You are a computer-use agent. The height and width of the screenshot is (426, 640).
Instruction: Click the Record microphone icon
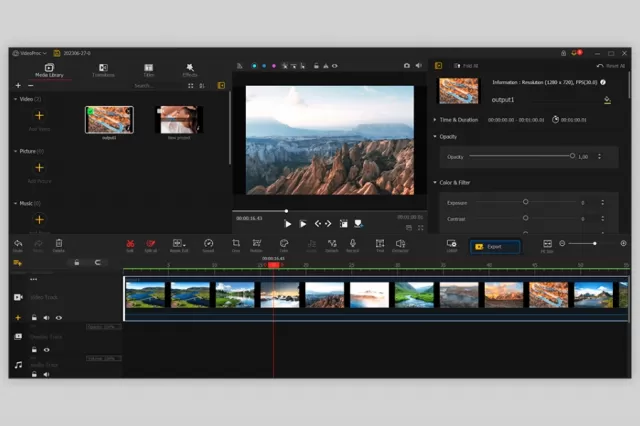[x=352, y=245]
